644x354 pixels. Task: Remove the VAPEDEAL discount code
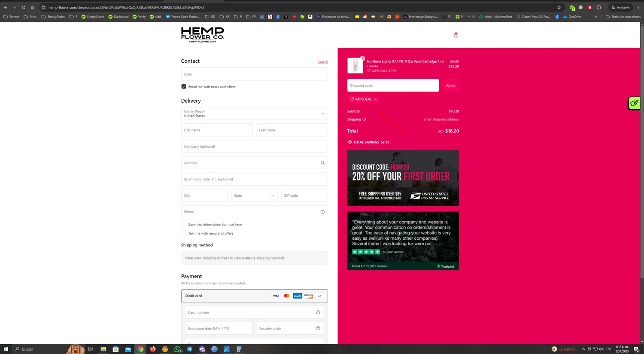pyautogui.click(x=375, y=99)
